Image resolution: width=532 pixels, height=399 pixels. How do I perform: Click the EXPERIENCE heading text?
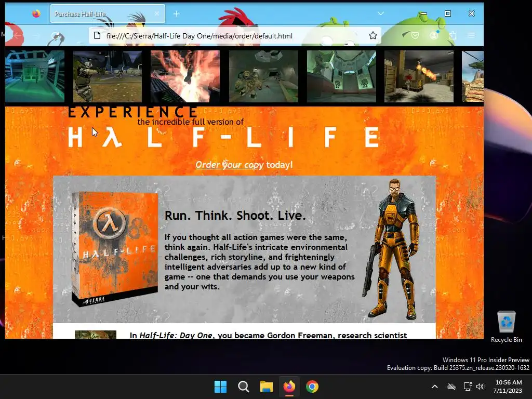click(x=133, y=112)
